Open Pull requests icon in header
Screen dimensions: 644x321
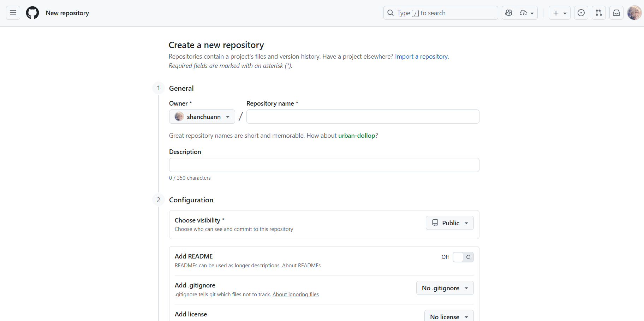pos(599,13)
